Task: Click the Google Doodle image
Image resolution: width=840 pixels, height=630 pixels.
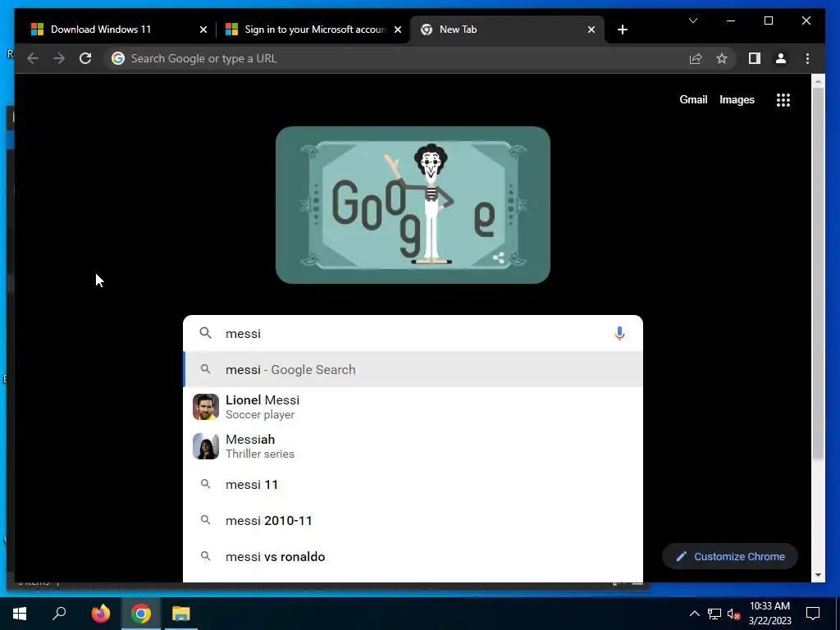Action: [x=413, y=204]
